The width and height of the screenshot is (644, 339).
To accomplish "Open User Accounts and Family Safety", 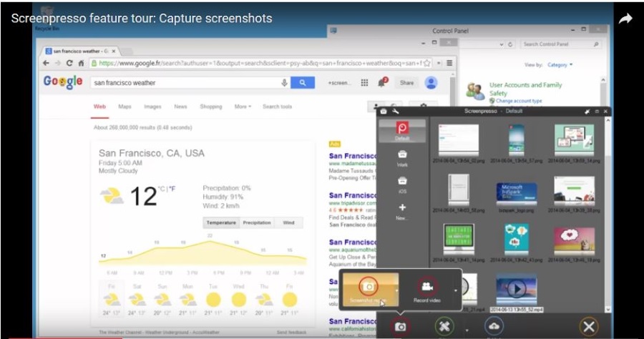I will (526, 89).
